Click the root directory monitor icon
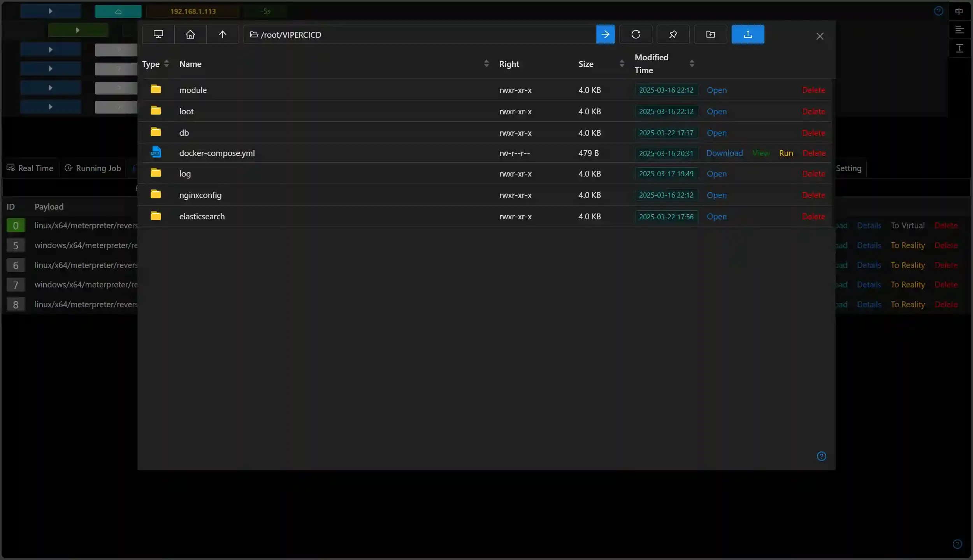This screenshot has height=560, width=973. click(158, 35)
